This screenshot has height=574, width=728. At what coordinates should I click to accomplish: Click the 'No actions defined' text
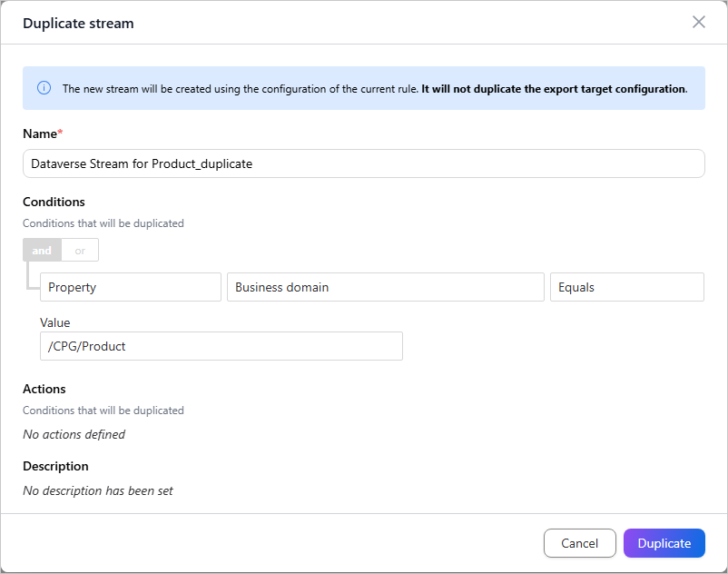[x=74, y=434]
